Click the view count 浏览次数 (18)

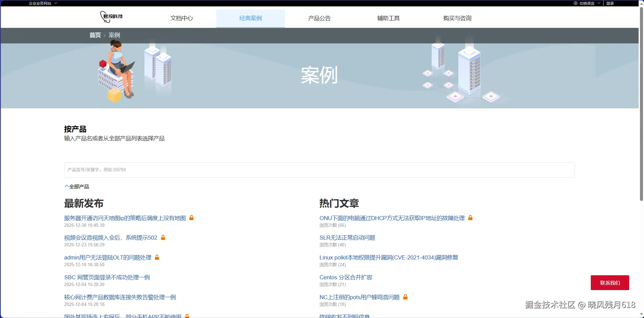[333, 305]
